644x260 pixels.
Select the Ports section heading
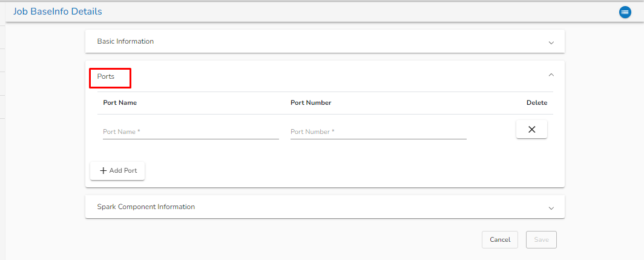pyautogui.click(x=106, y=77)
